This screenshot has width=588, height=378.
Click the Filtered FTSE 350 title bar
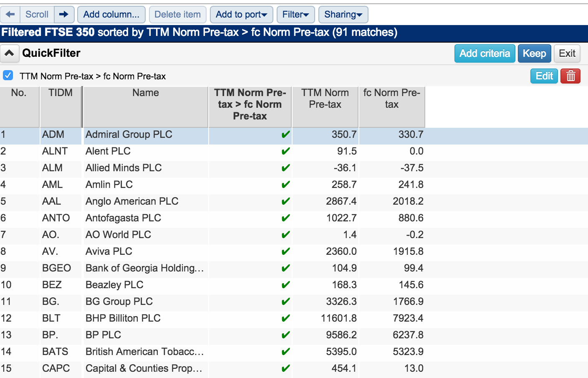coord(294,33)
